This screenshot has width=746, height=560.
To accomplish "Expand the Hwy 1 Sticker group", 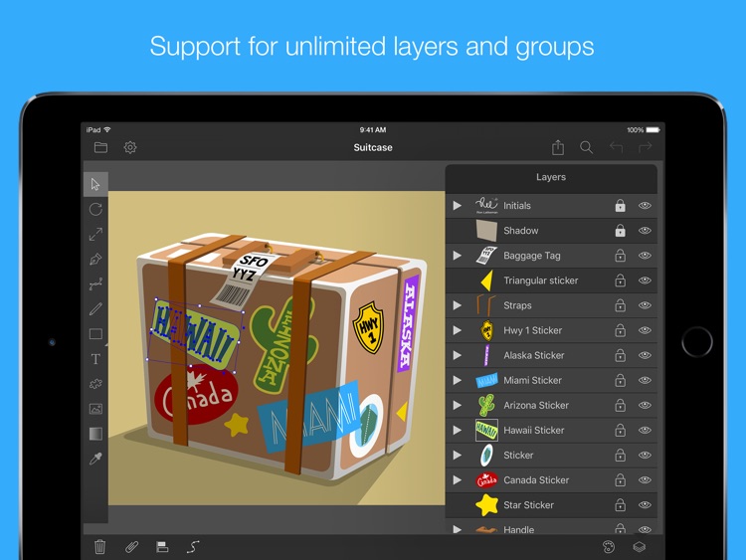I will (x=458, y=330).
